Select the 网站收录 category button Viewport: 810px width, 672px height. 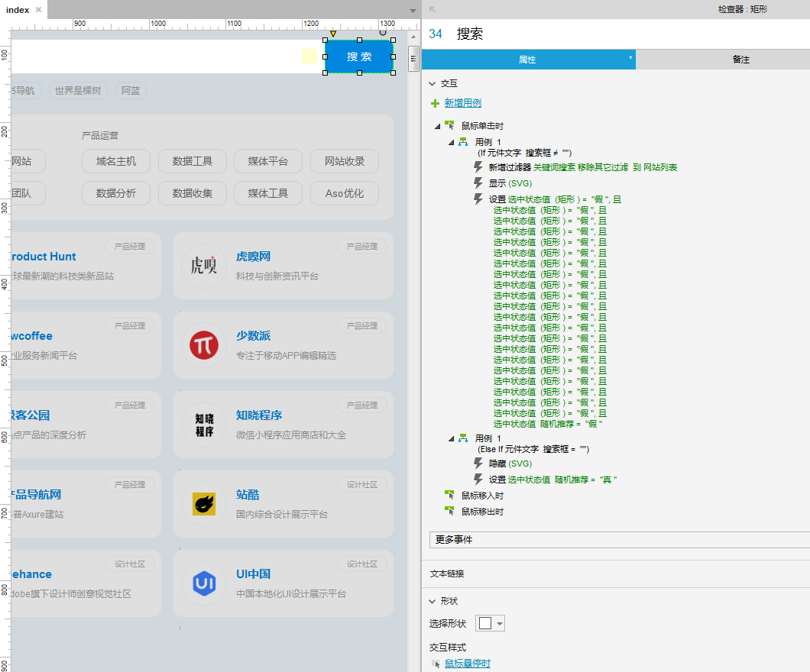click(x=345, y=162)
